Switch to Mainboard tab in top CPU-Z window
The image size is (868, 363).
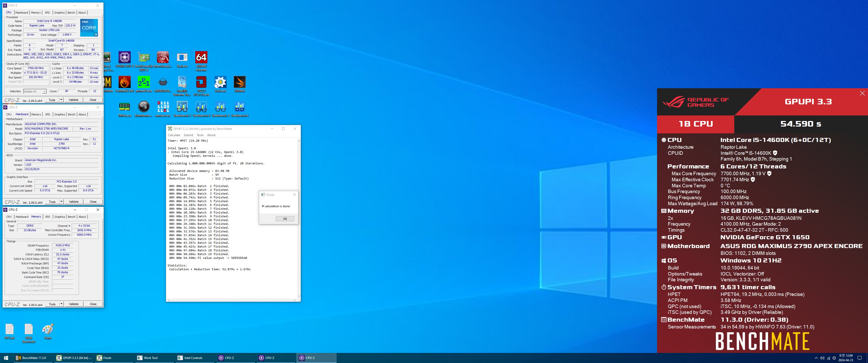(21, 12)
